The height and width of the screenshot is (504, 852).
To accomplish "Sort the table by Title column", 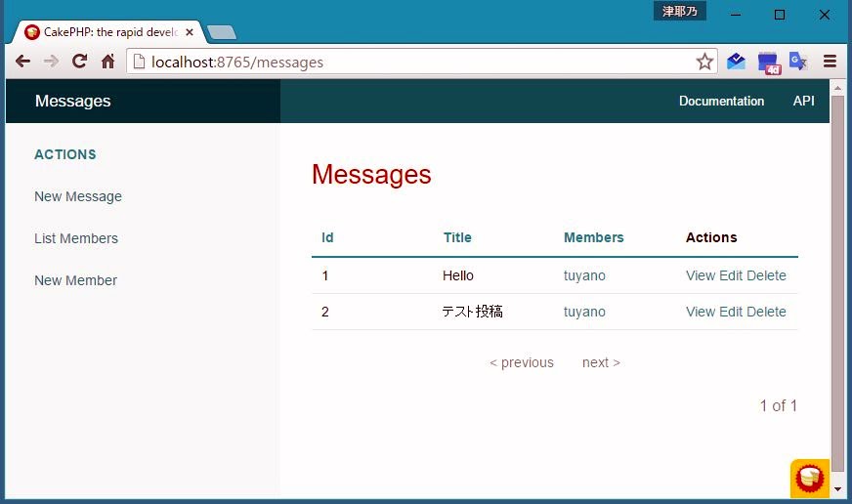I will coord(457,237).
